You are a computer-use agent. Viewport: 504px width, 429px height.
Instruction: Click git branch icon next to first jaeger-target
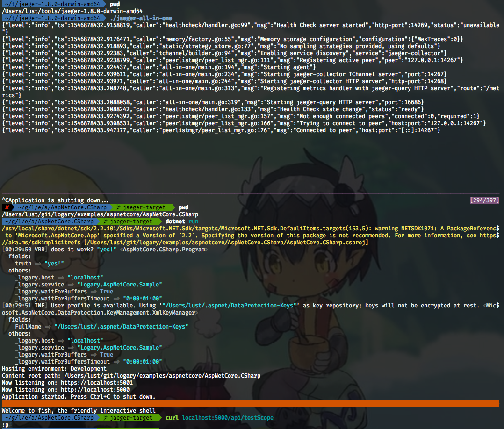(x=118, y=207)
